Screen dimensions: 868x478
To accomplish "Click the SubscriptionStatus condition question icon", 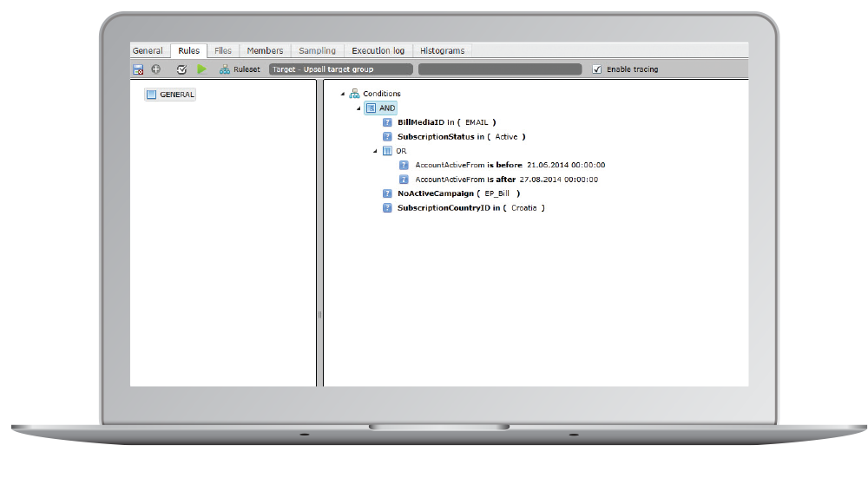I will (387, 137).
